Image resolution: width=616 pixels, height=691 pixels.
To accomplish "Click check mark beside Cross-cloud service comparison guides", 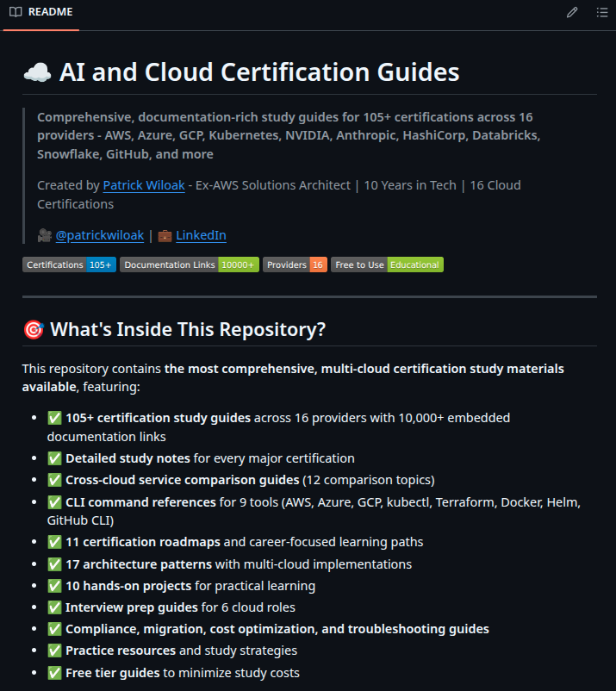I will click(54, 480).
